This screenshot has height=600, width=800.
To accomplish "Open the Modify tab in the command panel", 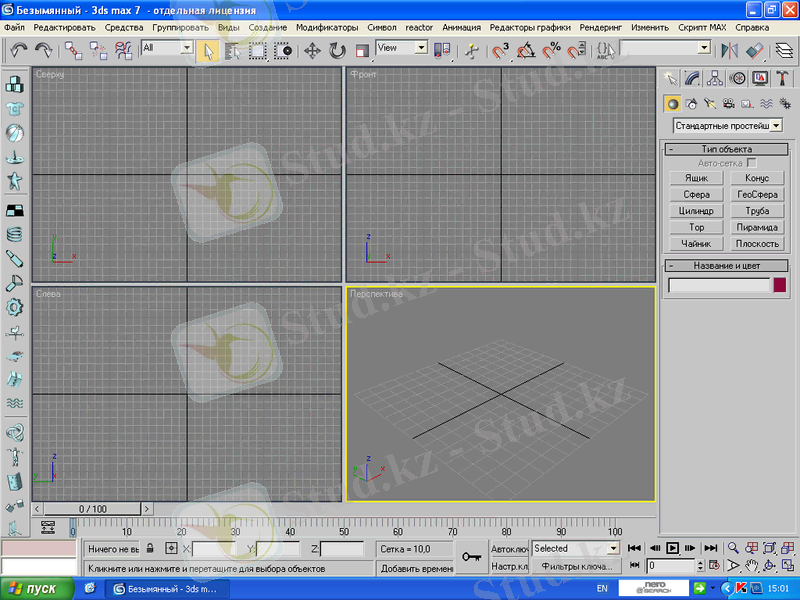I will pyautogui.click(x=692, y=78).
